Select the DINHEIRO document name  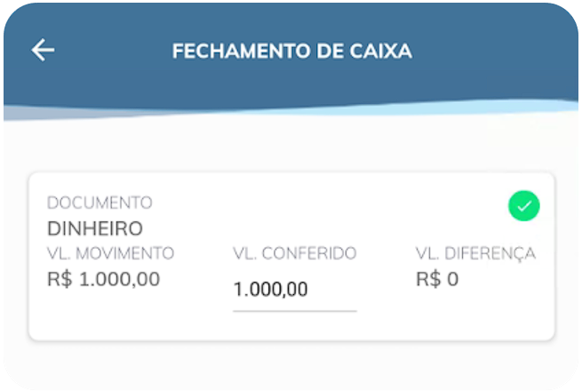pyautogui.click(x=95, y=228)
